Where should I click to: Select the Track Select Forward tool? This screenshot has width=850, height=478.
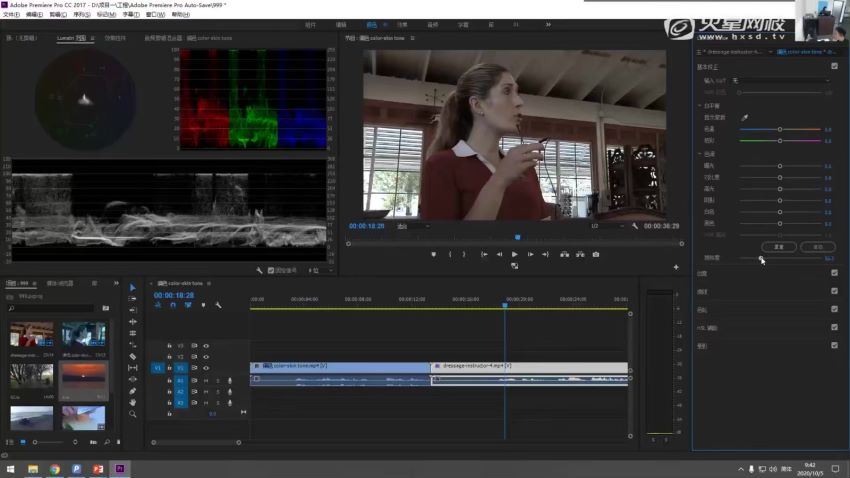tap(133, 299)
